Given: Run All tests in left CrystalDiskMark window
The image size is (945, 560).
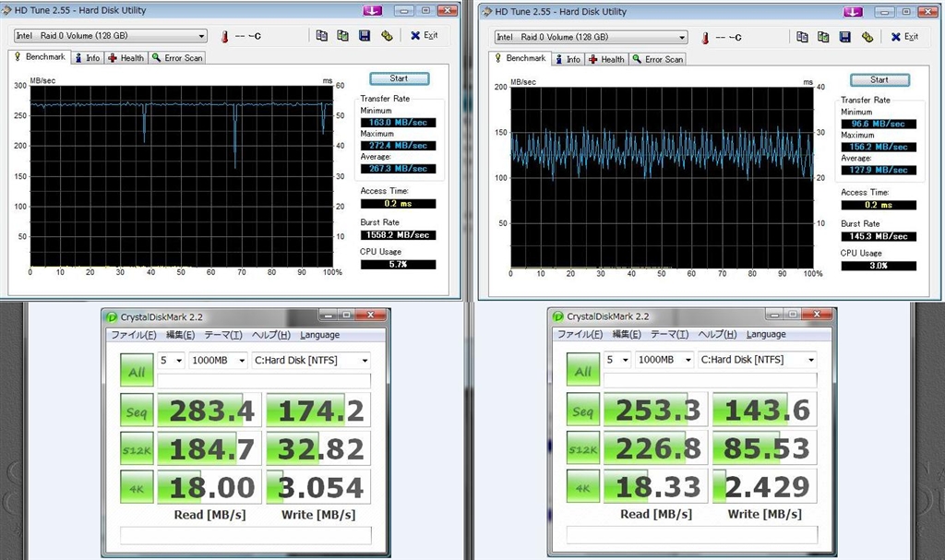Looking at the screenshot, I should point(137,371).
